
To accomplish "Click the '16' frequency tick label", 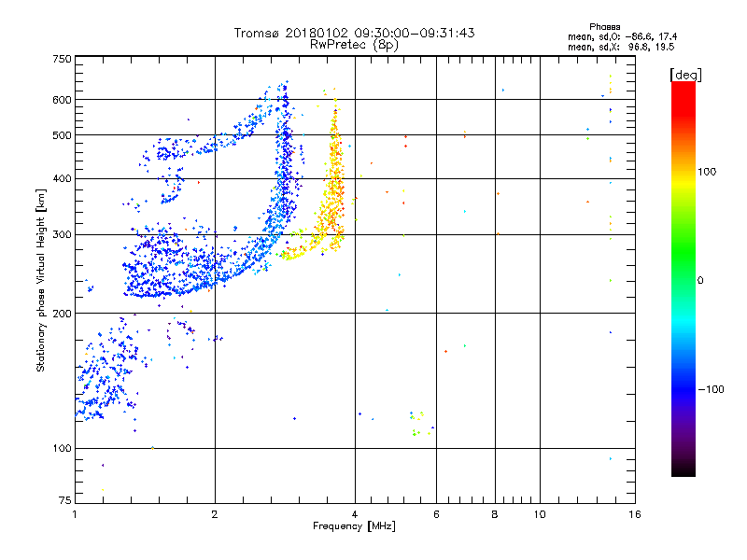I will [635, 514].
